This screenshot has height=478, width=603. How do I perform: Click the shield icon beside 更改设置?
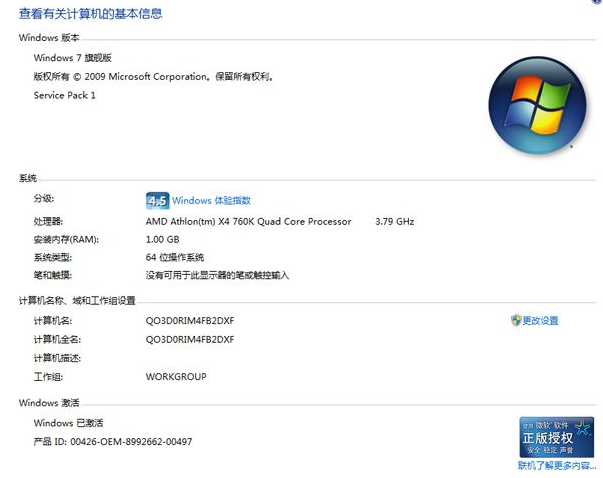click(x=516, y=321)
